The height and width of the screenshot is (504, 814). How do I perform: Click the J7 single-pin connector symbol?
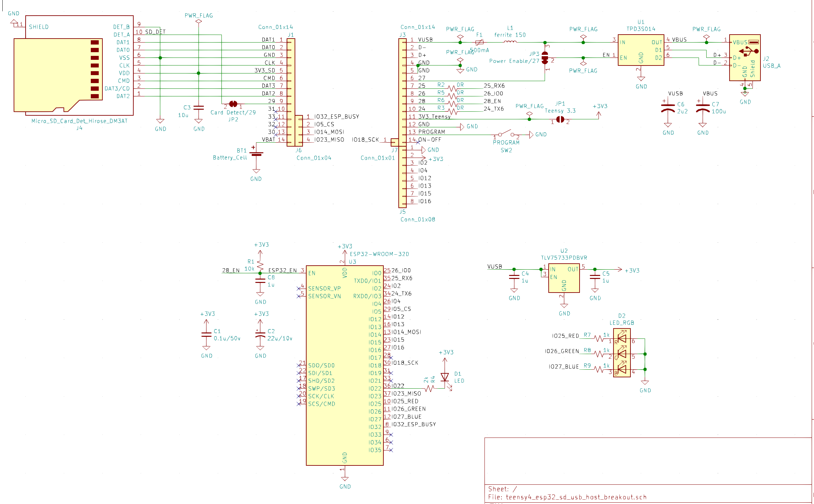[x=394, y=142]
